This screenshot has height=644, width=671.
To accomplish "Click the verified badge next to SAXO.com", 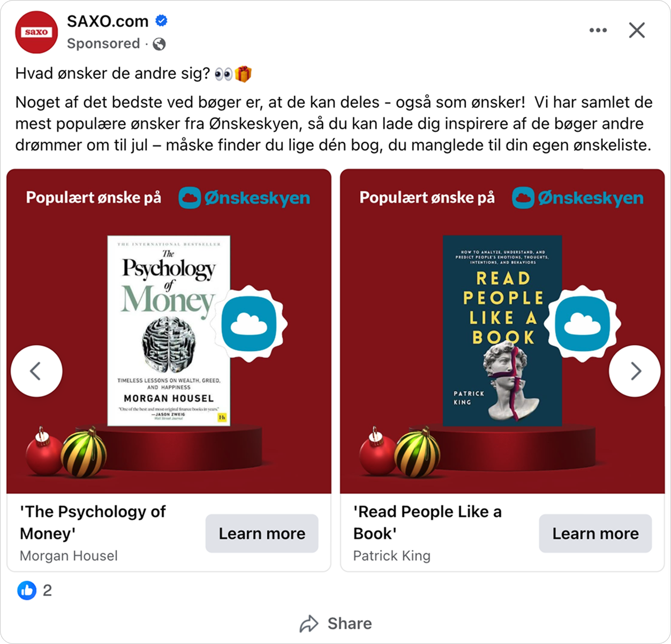I will (161, 21).
